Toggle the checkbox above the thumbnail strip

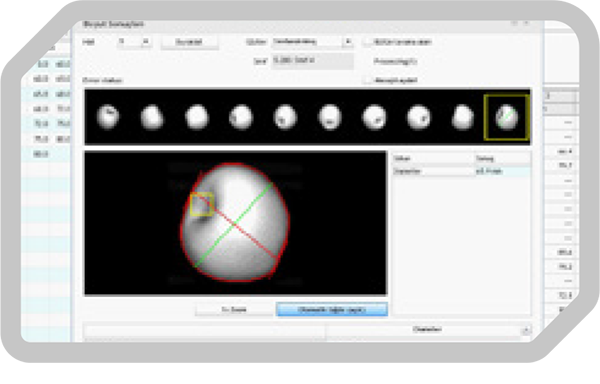coord(368,80)
